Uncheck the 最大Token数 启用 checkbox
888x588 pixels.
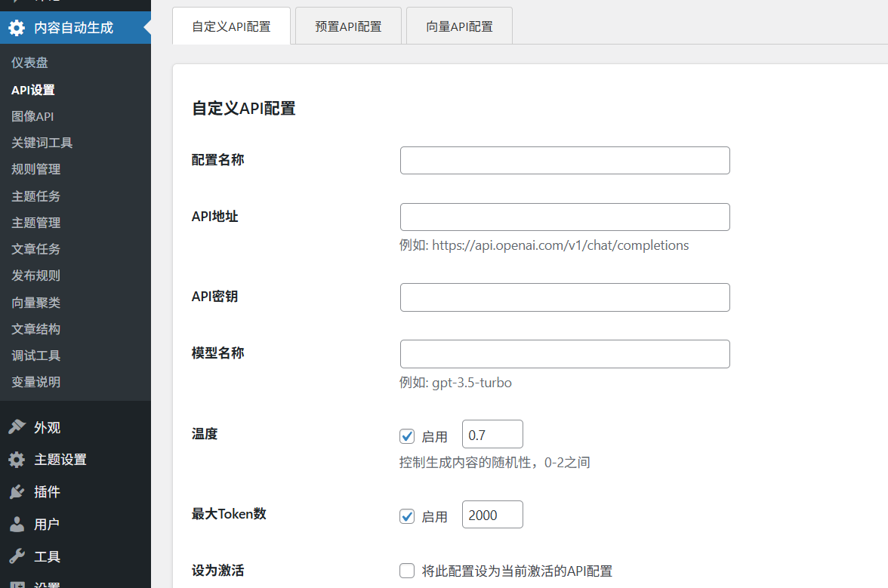pos(407,516)
